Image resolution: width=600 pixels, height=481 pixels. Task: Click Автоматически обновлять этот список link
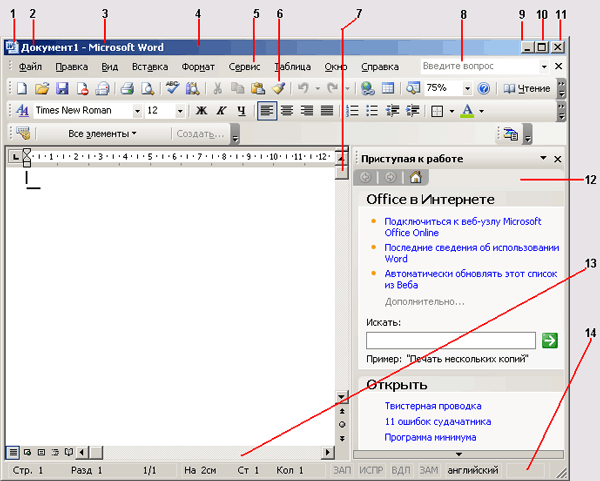(471, 279)
